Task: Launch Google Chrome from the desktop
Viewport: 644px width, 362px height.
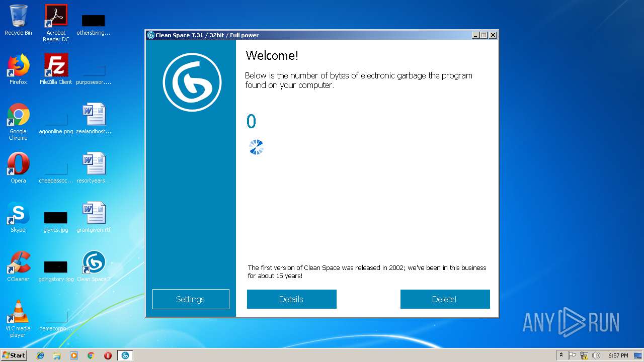Action: click(x=18, y=122)
